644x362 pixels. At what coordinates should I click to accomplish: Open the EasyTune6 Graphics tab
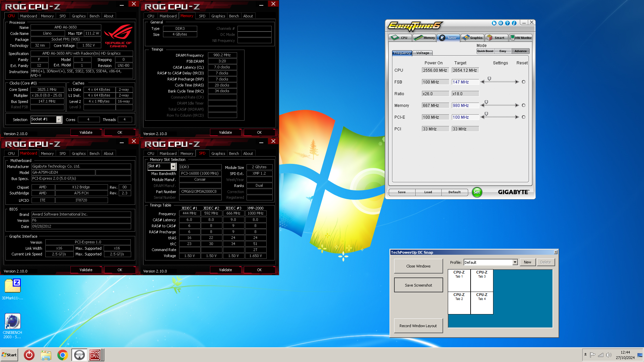(x=472, y=38)
